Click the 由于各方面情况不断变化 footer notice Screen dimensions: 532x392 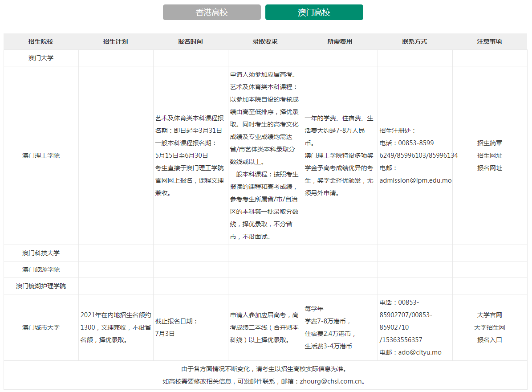(x=265, y=369)
